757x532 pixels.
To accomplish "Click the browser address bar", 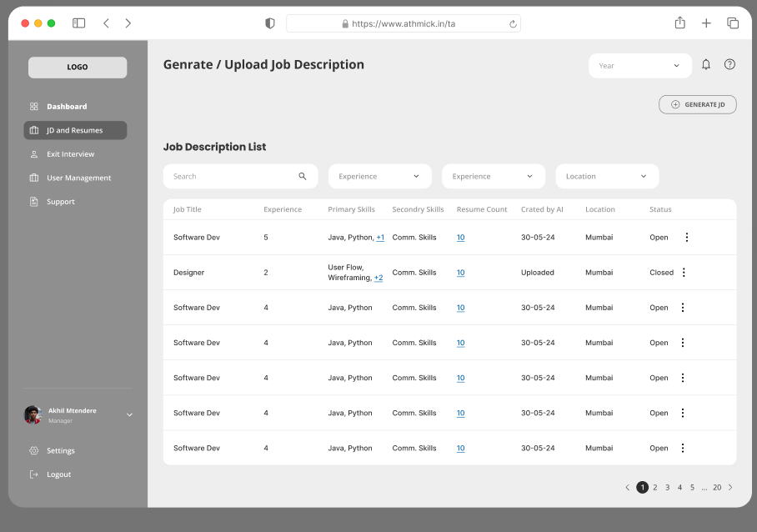I will (x=404, y=23).
